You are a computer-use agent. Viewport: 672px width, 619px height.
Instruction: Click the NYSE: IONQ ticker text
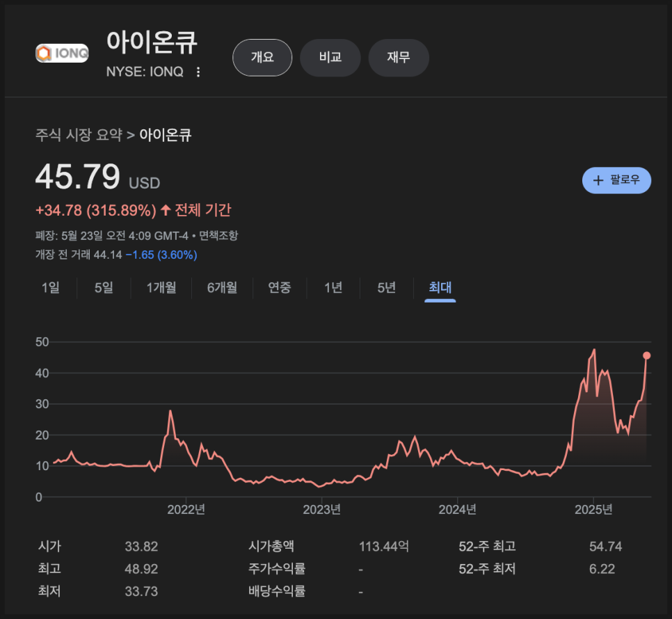point(145,72)
